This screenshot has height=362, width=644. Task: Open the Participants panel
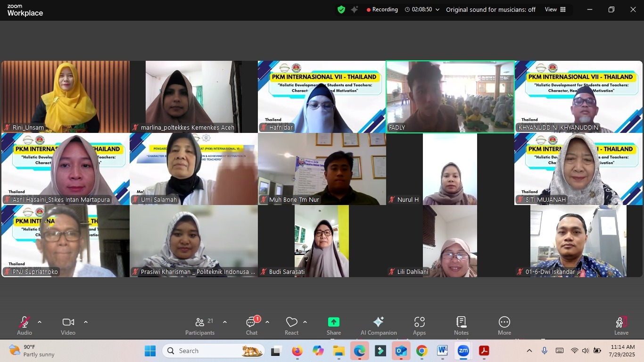tap(200, 326)
